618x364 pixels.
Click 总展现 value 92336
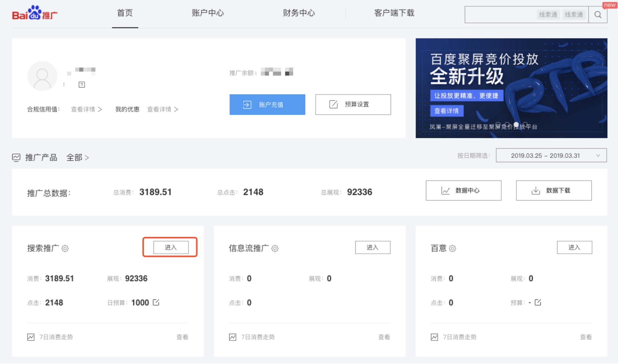tap(360, 192)
